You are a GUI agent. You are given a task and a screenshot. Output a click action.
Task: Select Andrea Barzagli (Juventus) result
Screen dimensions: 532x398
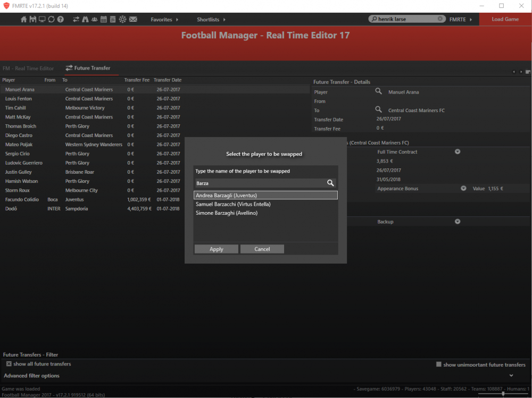click(x=265, y=195)
